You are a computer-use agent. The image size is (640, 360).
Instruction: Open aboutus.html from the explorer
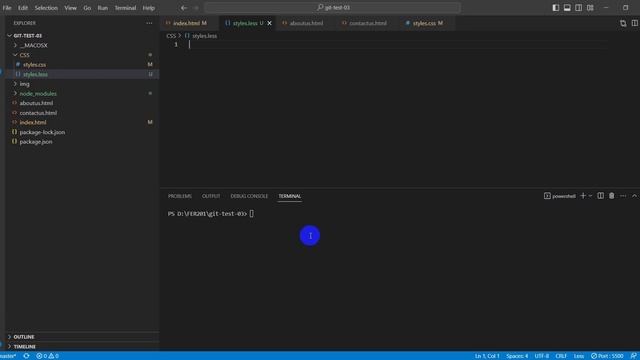[x=36, y=103]
